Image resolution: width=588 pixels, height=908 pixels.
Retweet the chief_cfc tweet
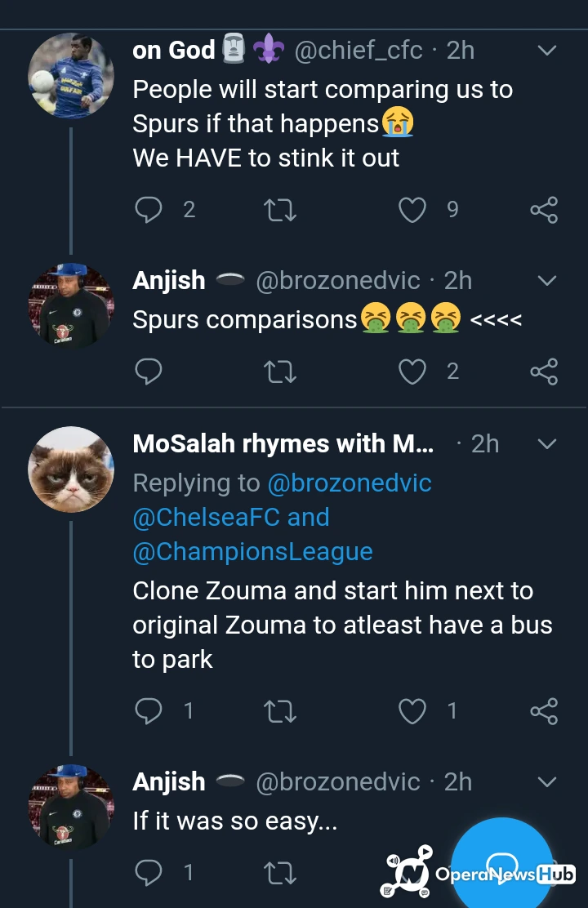pyautogui.click(x=281, y=210)
